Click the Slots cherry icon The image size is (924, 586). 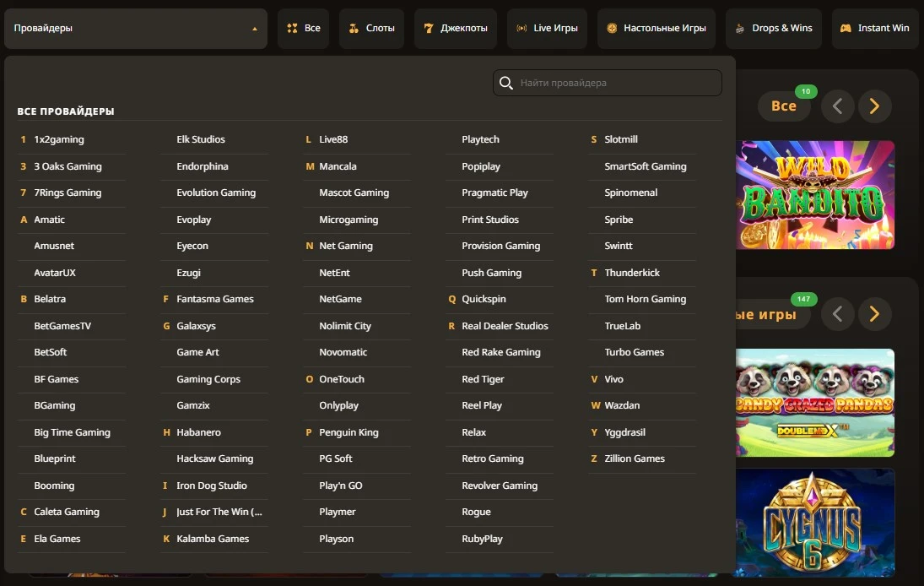[354, 28]
